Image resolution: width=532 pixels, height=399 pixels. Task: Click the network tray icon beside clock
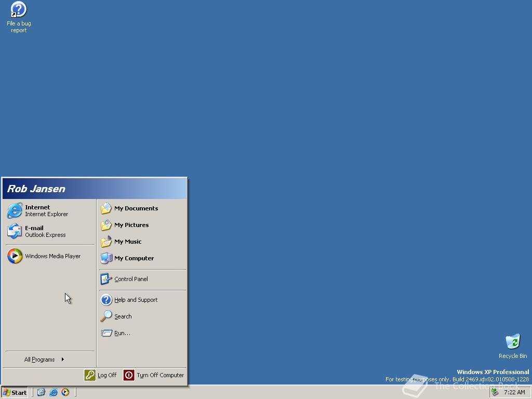coord(495,392)
